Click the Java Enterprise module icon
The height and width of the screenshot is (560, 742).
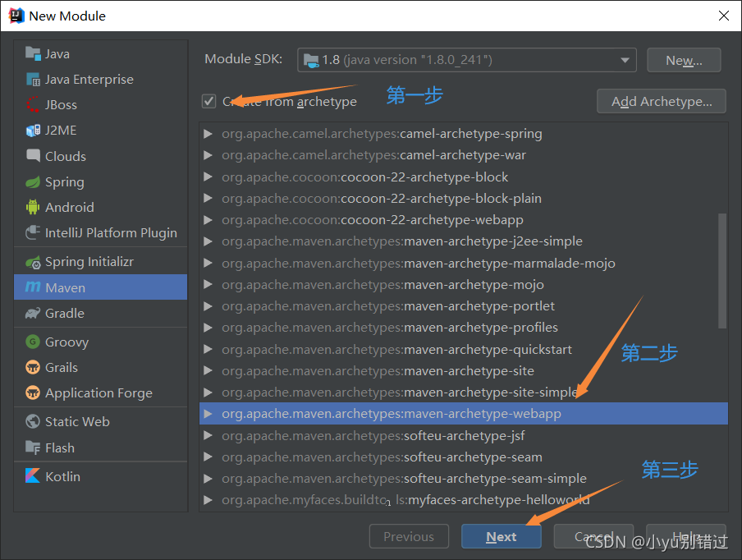33,79
